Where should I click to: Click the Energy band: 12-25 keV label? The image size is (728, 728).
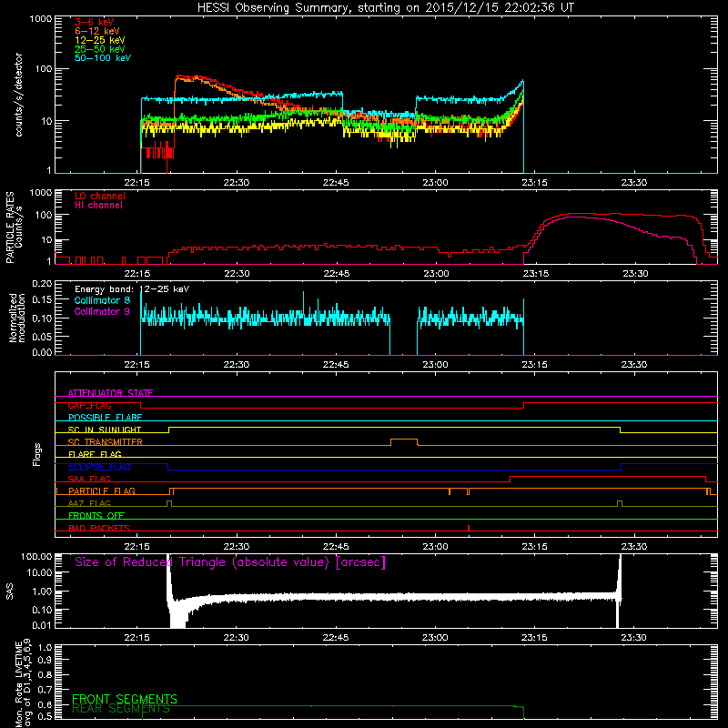(x=132, y=289)
